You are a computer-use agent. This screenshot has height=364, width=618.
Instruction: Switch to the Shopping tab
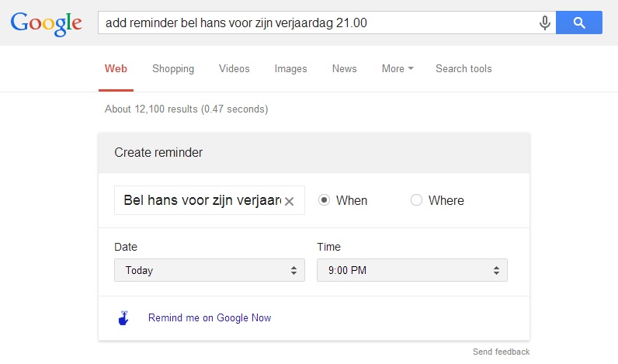point(173,68)
